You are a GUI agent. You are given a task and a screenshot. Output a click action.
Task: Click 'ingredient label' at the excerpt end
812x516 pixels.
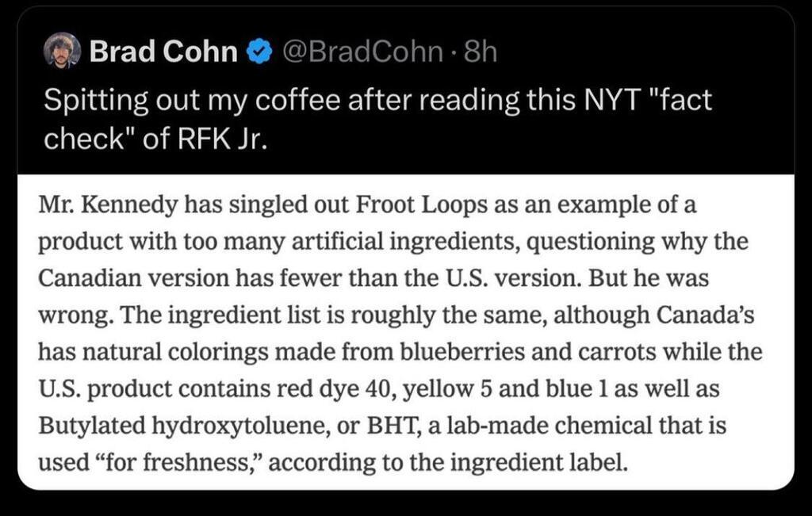coord(539,463)
